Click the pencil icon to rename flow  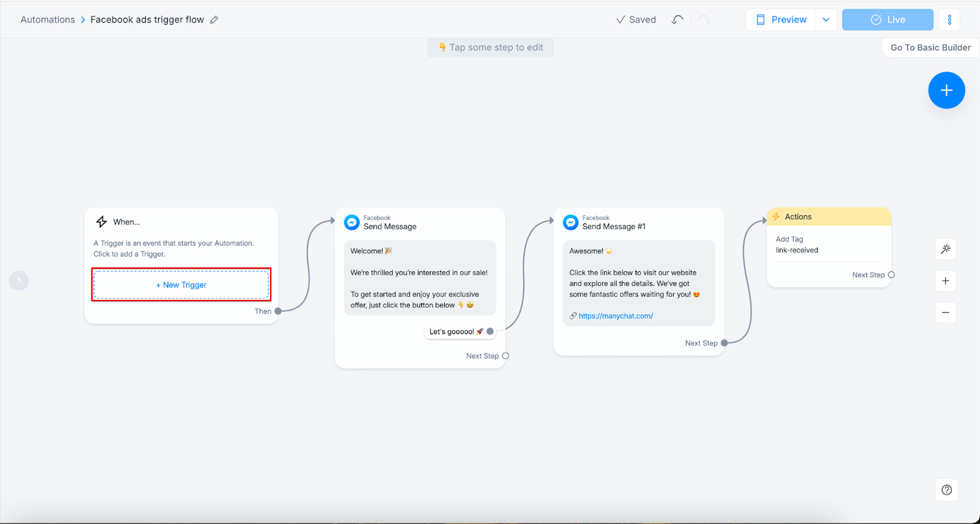(214, 20)
